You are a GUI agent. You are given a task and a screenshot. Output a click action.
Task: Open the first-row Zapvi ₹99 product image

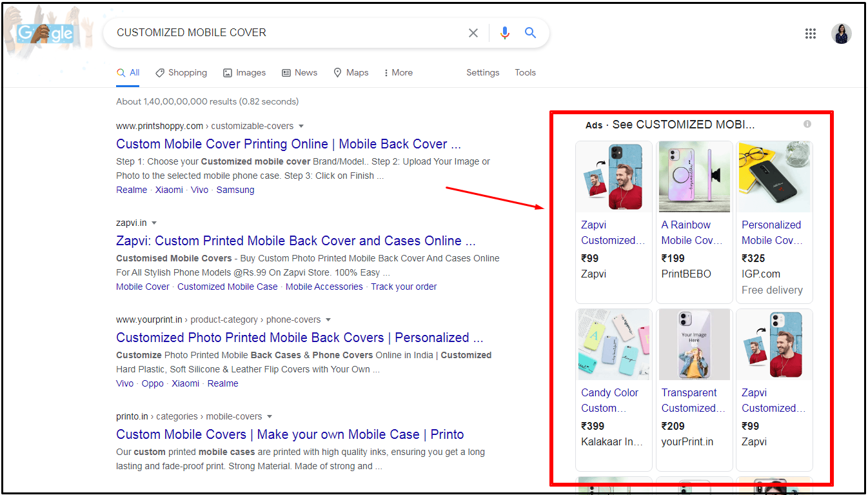click(x=614, y=177)
